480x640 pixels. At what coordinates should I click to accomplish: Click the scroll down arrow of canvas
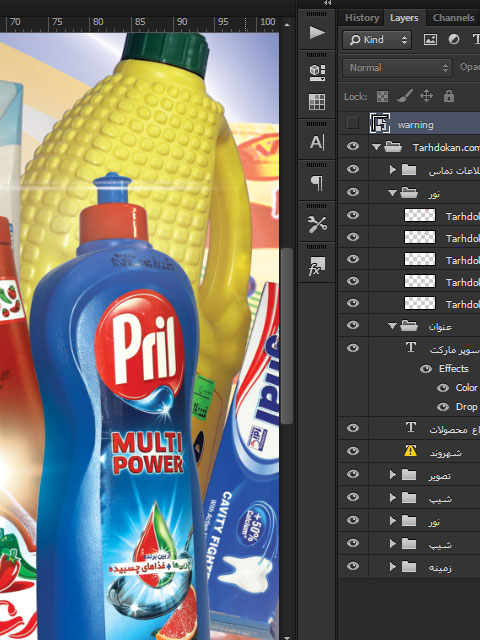(287, 637)
